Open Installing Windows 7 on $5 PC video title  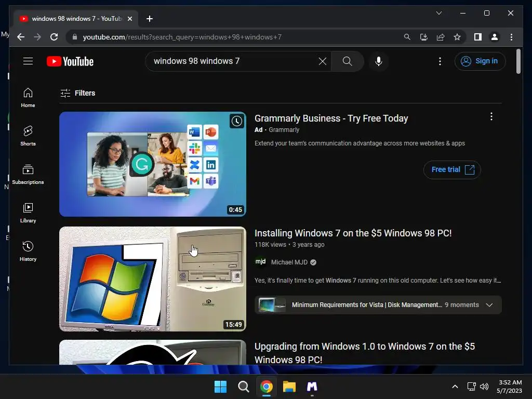(x=353, y=233)
